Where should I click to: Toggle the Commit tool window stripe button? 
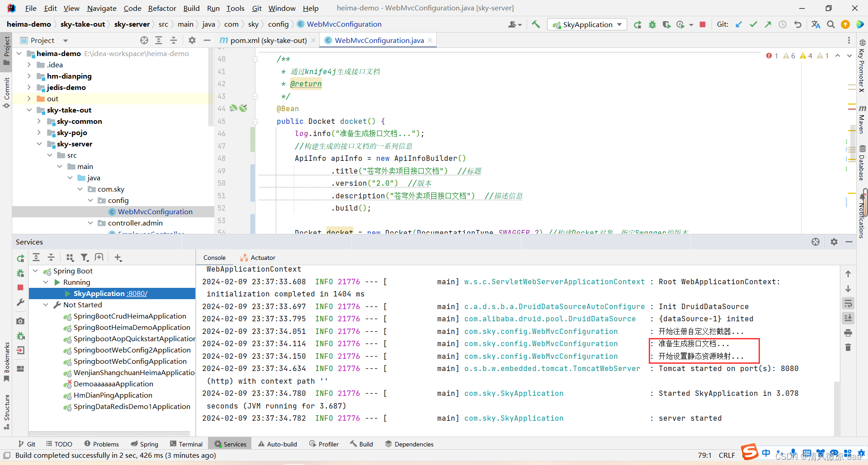pos(6,93)
